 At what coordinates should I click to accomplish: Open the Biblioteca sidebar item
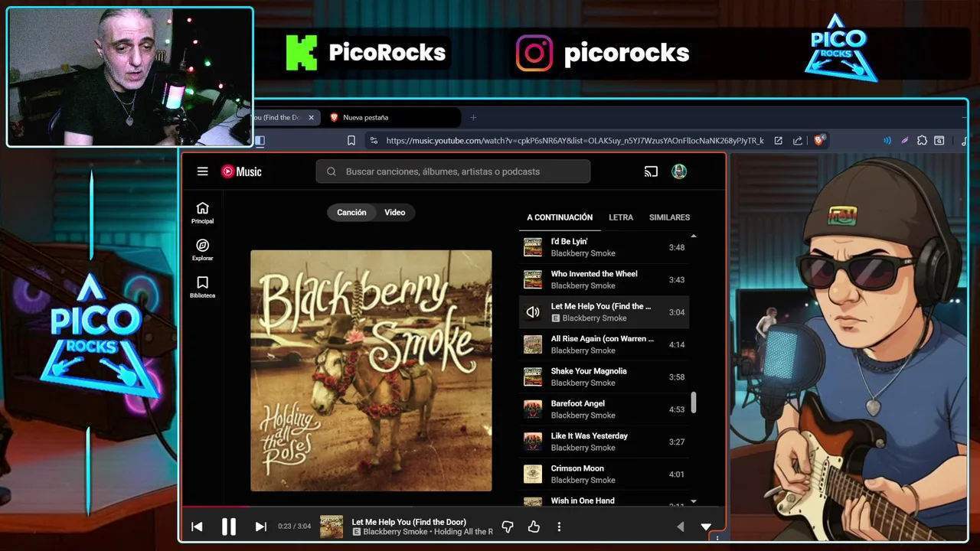[202, 287]
